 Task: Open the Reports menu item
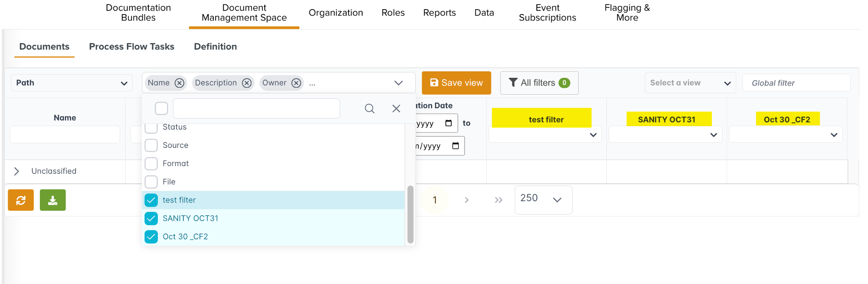coord(439,13)
